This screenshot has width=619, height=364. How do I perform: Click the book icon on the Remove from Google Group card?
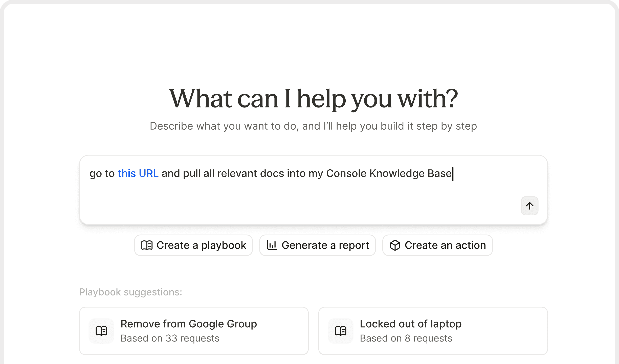pyautogui.click(x=101, y=331)
